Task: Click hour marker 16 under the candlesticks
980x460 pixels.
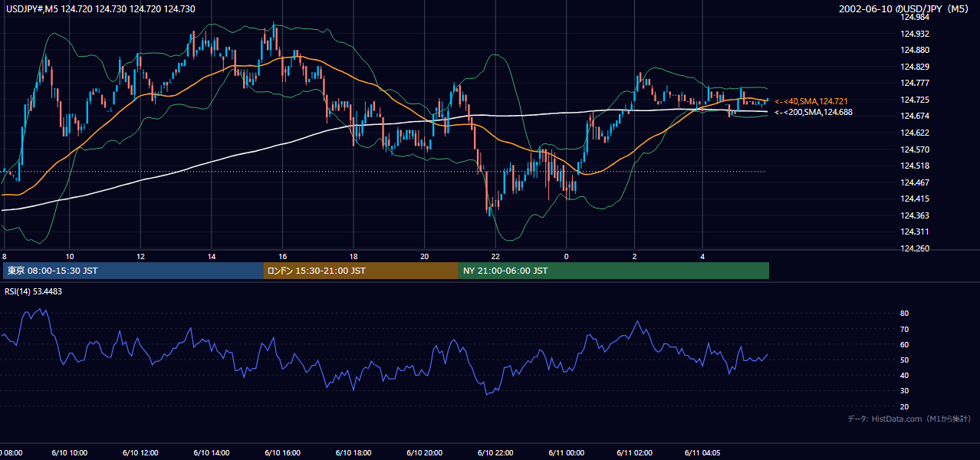Action: point(283,256)
